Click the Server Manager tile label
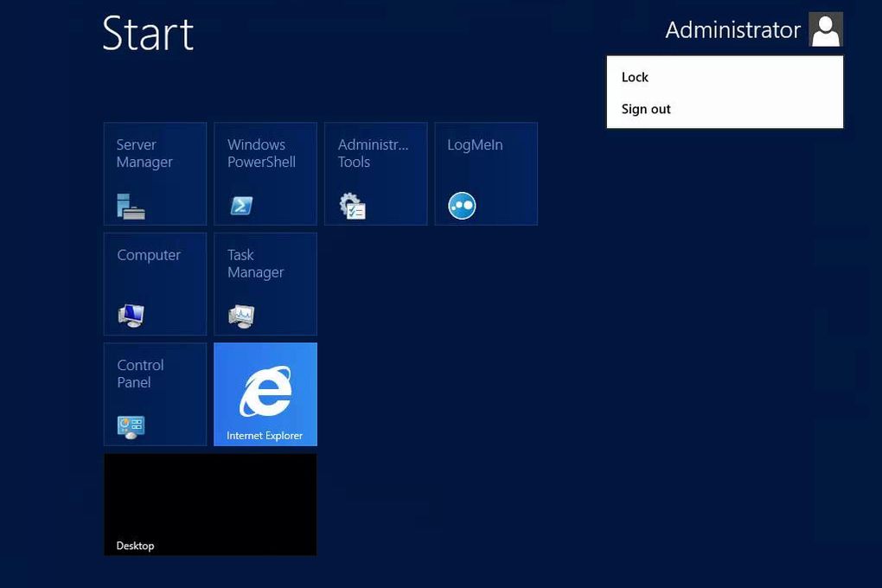Viewport: 882px width, 588px height. pyautogui.click(x=144, y=153)
